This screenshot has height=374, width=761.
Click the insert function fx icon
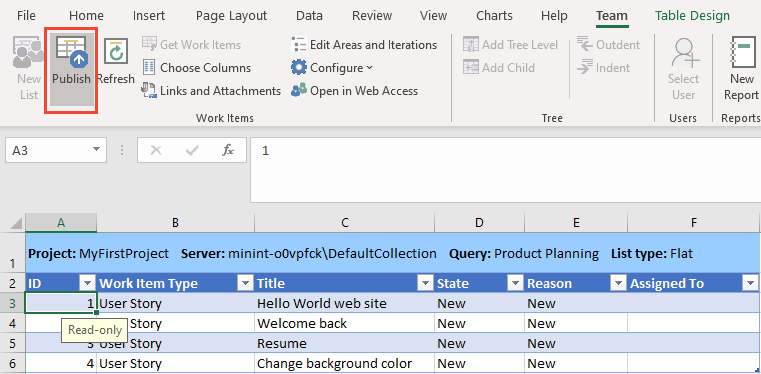pyautogui.click(x=228, y=150)
